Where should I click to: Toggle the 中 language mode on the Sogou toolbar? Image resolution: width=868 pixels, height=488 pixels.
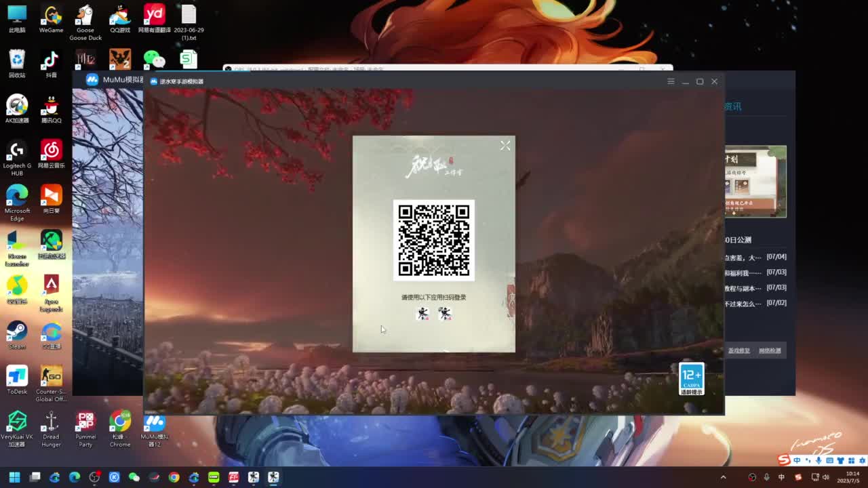click(797, 460)
